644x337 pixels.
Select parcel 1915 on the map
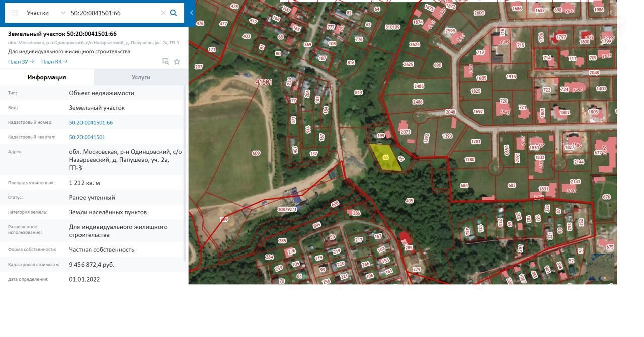(511, 77)
